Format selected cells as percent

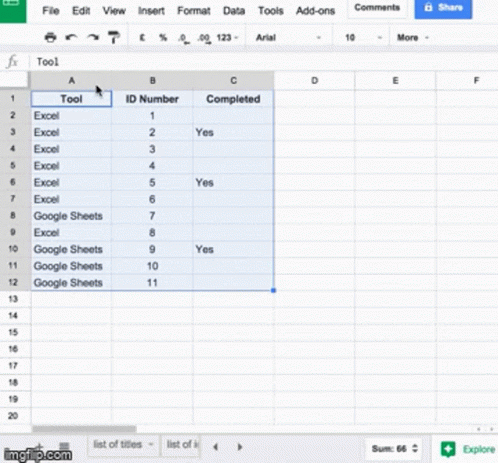(x=163, y=38)
